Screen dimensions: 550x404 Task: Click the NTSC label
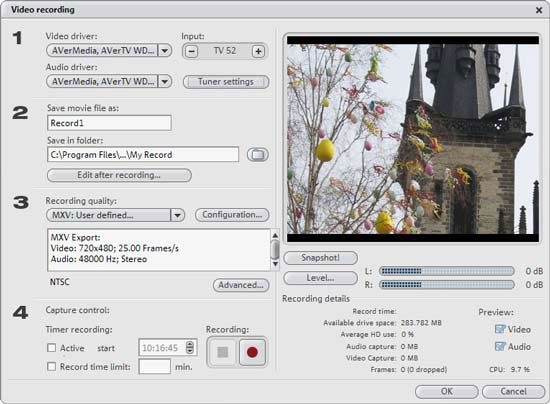tap(60, 282)
